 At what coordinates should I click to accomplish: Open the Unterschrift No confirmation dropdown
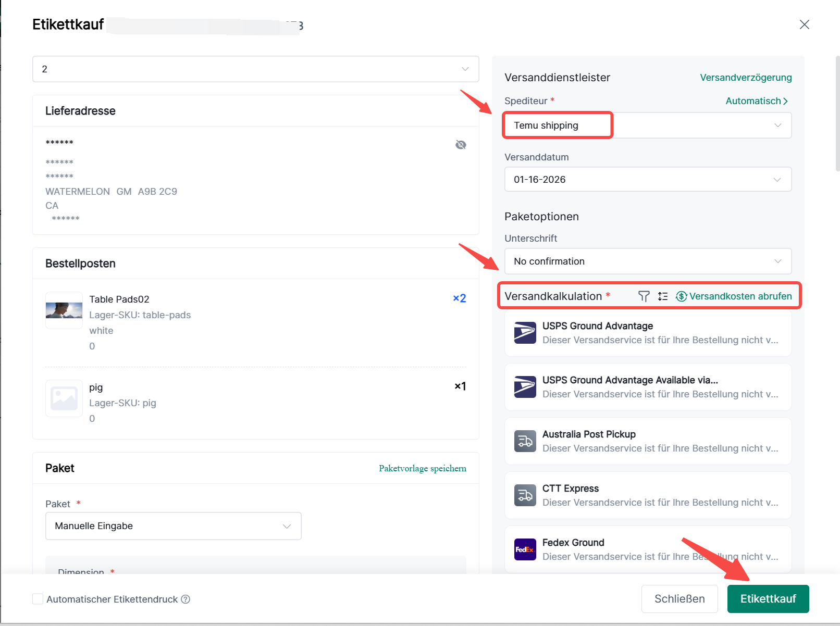647,261
